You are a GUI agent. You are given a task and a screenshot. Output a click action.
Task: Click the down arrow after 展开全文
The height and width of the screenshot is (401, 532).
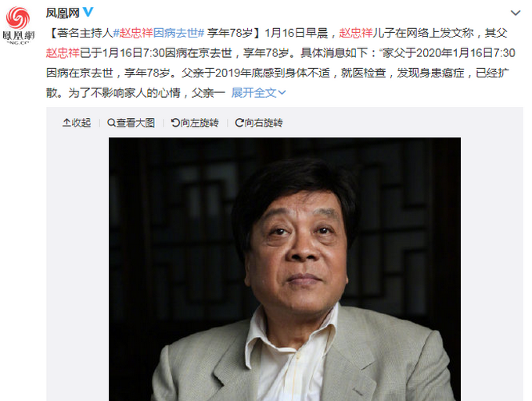(x=282, y=92)
